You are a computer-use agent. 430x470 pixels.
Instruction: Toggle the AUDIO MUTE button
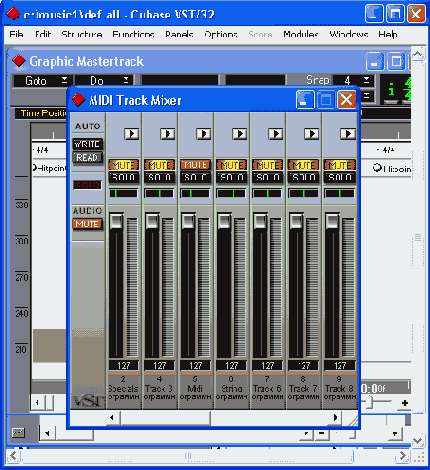(87, 224)
